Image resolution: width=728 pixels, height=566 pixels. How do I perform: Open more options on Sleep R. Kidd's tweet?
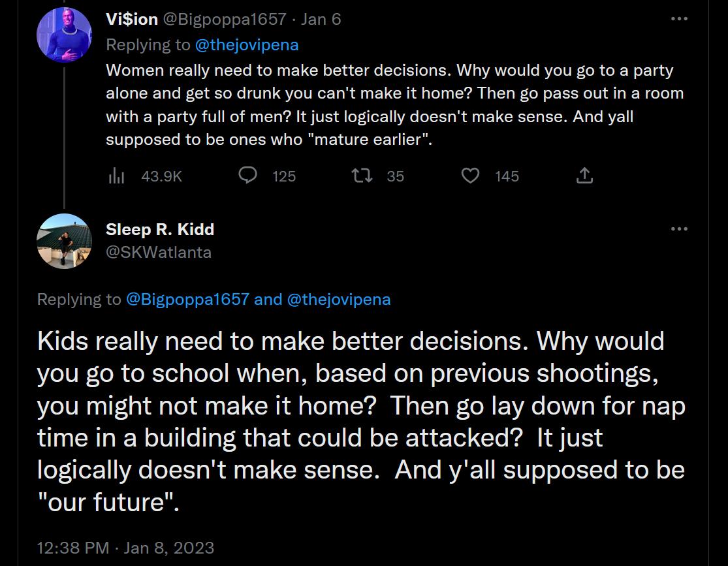pos(679,228)
